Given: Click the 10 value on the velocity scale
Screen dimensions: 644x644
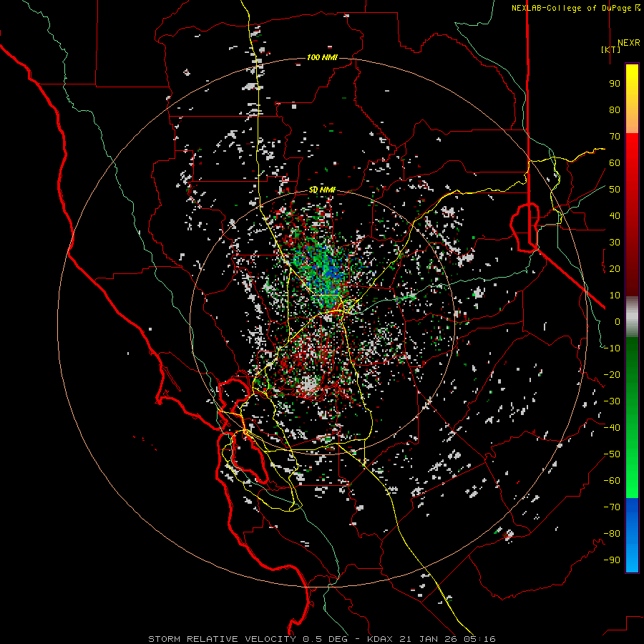Looking at the screenshot, I should coord(615,296).
